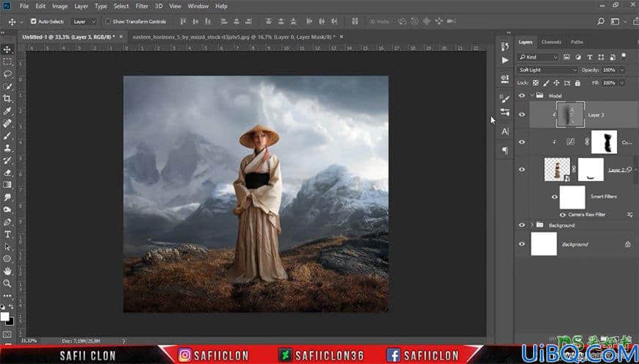Lock transparent pixels in Layers panel
Screen dimensions: 639x364
pos(535,83)
